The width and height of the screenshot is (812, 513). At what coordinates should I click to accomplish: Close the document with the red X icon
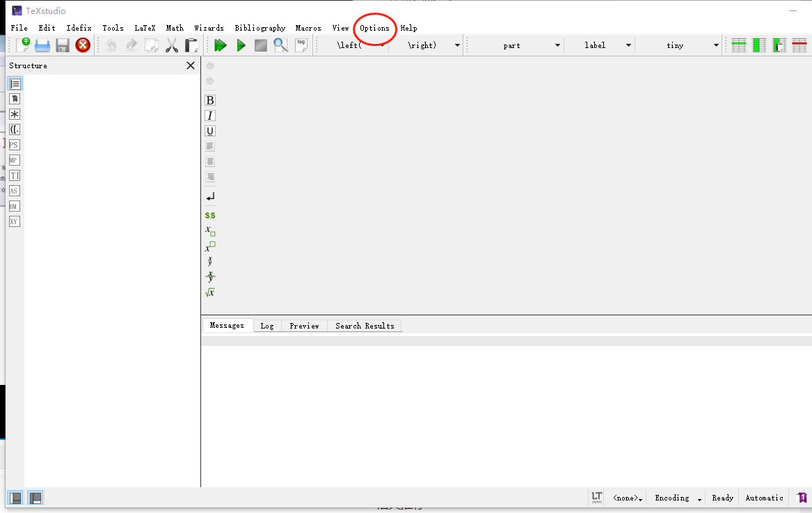[83, 46]
